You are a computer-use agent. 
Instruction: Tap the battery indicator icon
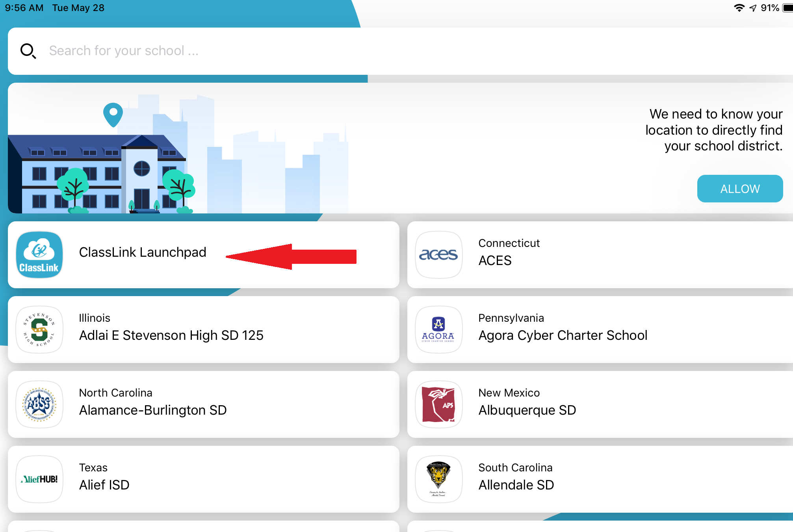[788, 8]
